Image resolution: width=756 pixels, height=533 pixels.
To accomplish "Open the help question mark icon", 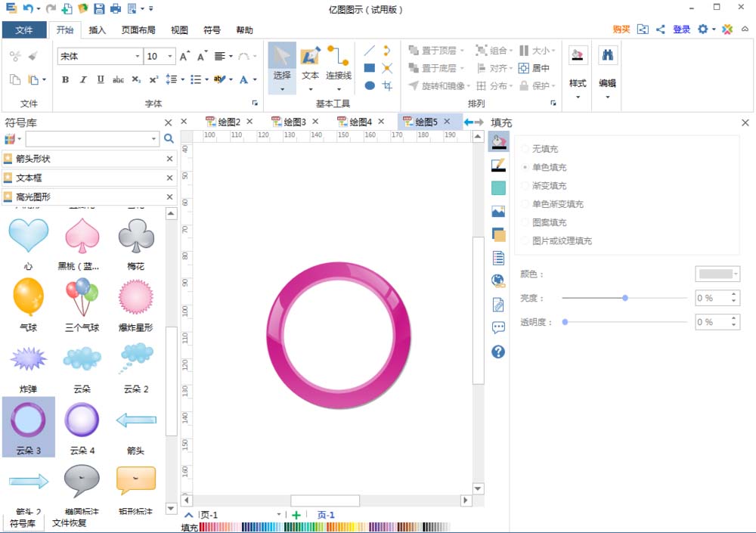I will pos(498,352).
